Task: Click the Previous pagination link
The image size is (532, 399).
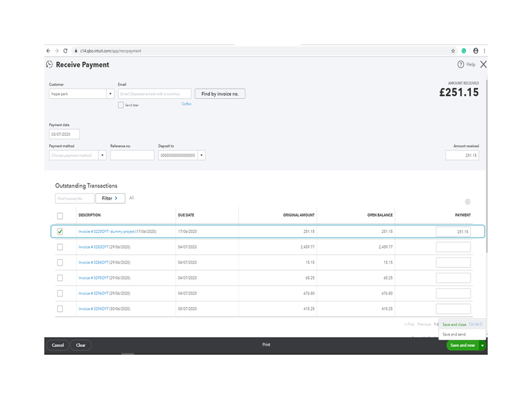Action: tap(424, 324)
